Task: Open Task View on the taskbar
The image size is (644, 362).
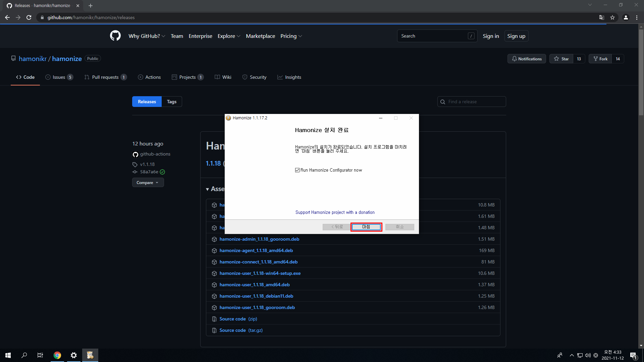Action: [40, 355]
